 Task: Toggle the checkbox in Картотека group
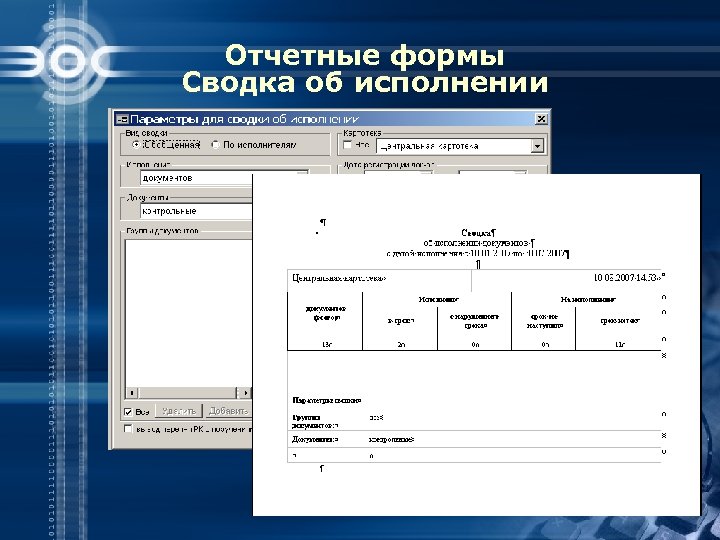(348, 145)
